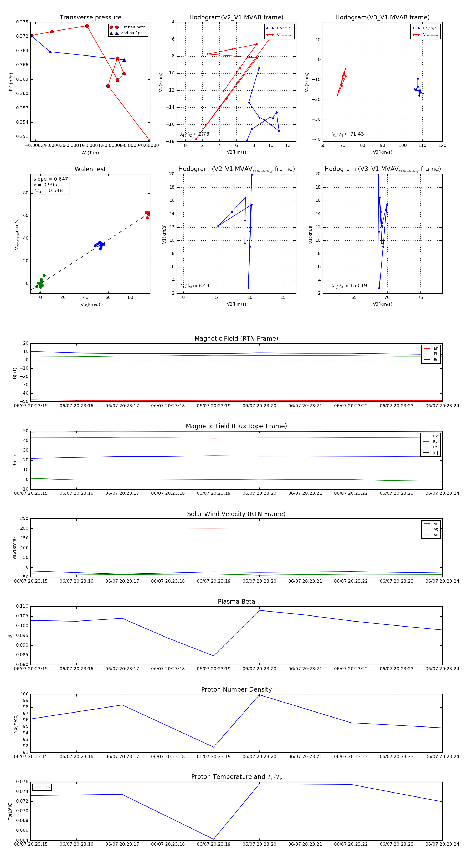Select the 'Np(#/cc)' y-axis label

[x=15, y=724]
